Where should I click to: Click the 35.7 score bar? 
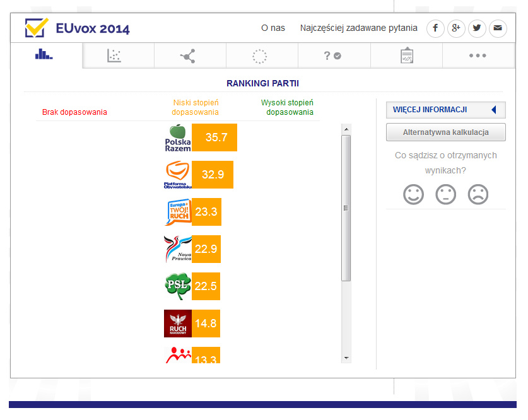214,137
